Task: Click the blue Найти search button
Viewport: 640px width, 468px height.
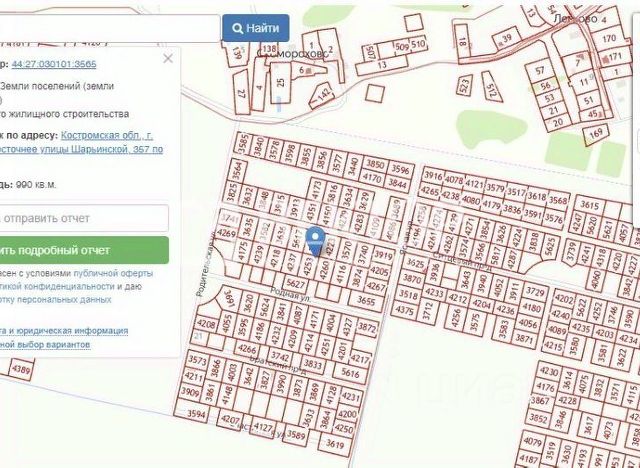Action: (x=256, y=28)
